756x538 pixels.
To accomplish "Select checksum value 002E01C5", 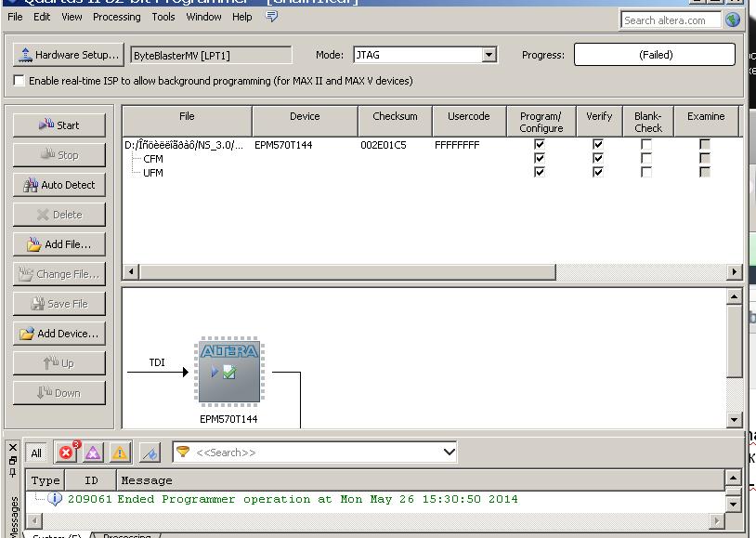I will tap(384, 145).
